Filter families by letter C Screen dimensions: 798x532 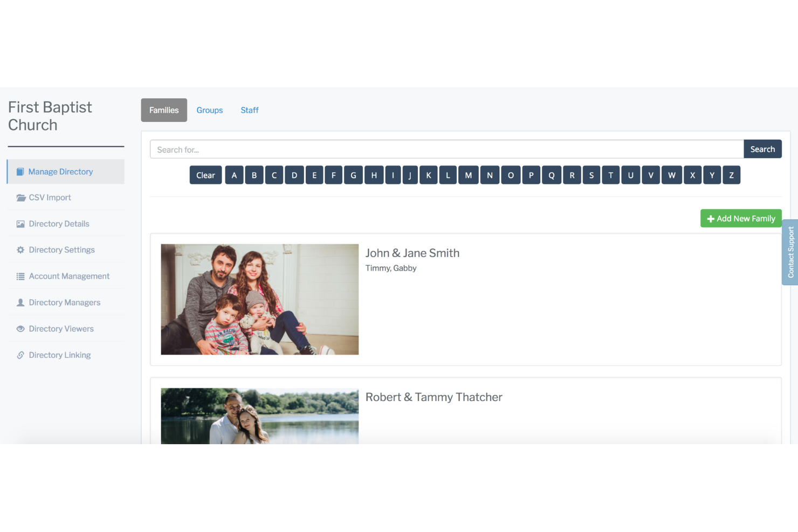274,175
